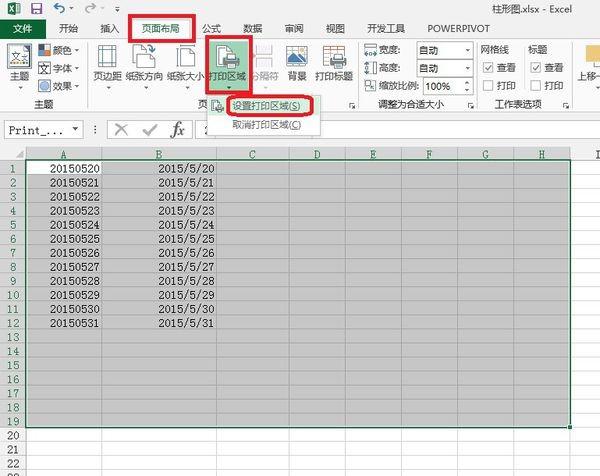
Task: Toggle the gridlines View (查看) checkbox
Action: pos(488,67)
